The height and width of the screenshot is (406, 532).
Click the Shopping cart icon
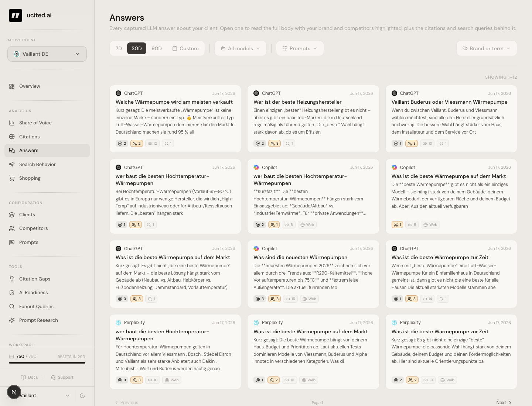tap(12, 178)
